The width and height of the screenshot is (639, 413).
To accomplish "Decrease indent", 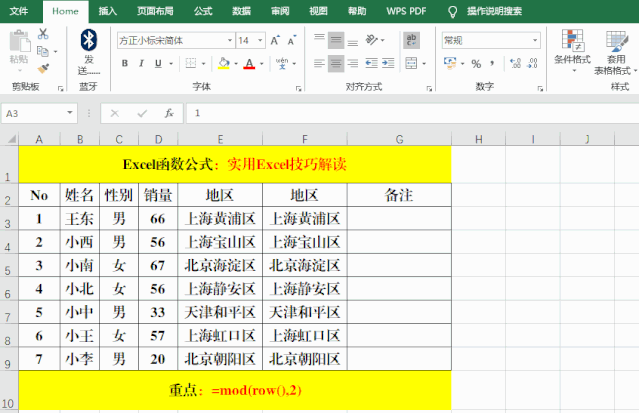I will 371,63.
